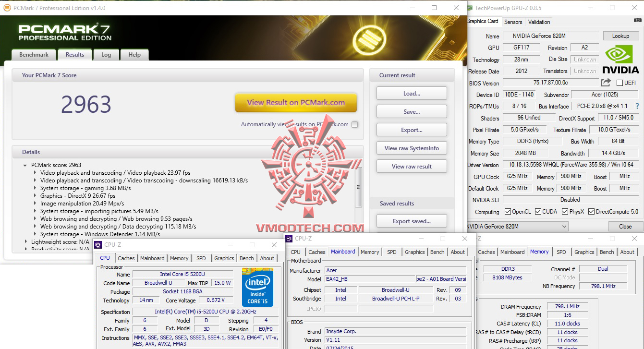Toggle the UEFI checkbox in GPU-Z
Screen dimensions: 644x349
point(620,83)
